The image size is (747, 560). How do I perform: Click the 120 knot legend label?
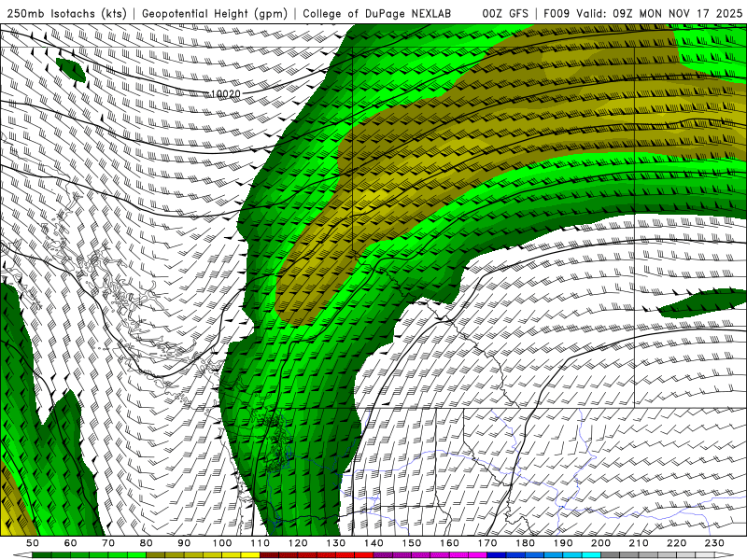[x=298, y=543]
